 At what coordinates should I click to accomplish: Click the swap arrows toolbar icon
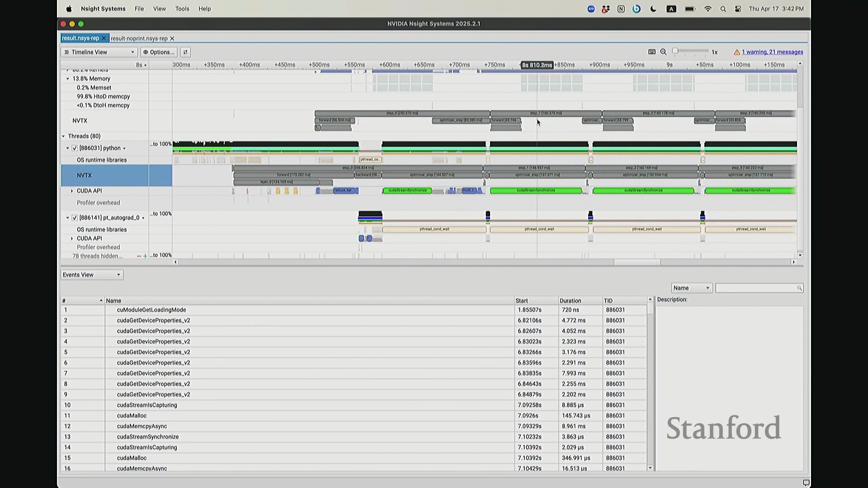[185, 52]
